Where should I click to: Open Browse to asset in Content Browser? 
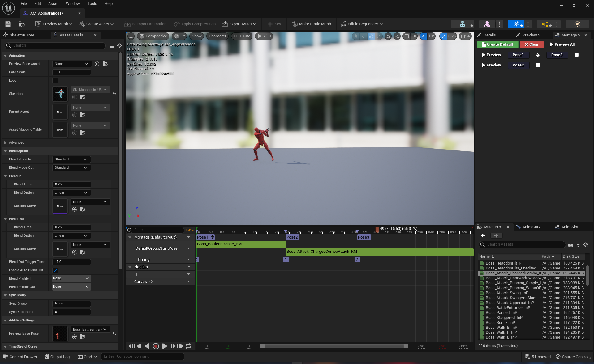[21, 24]
